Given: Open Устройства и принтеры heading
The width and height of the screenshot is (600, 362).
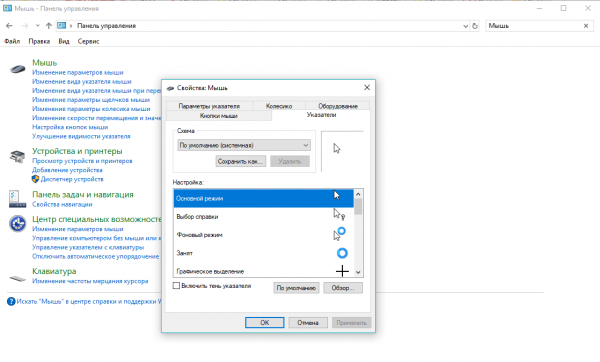Looking at the screenshot, I should pyautogui.click(x=77, y=151).
